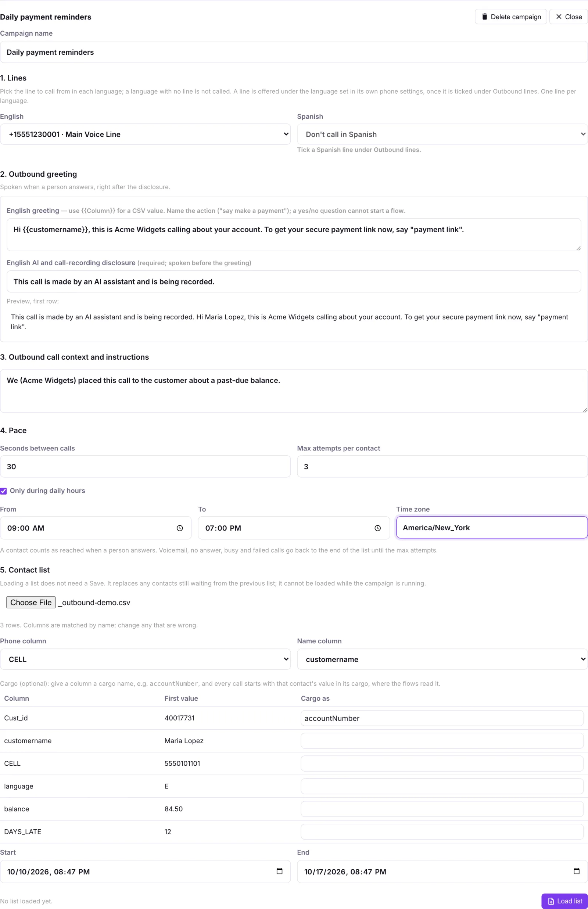Click the Cargo as field for customername

click(x=442, y=741)
